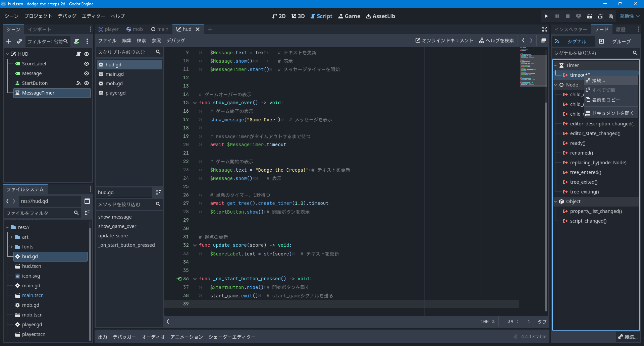The width and height of the screenshot is (644, 346).
Task: Run the current scene clapperboard icon
Action: point(589,16)
